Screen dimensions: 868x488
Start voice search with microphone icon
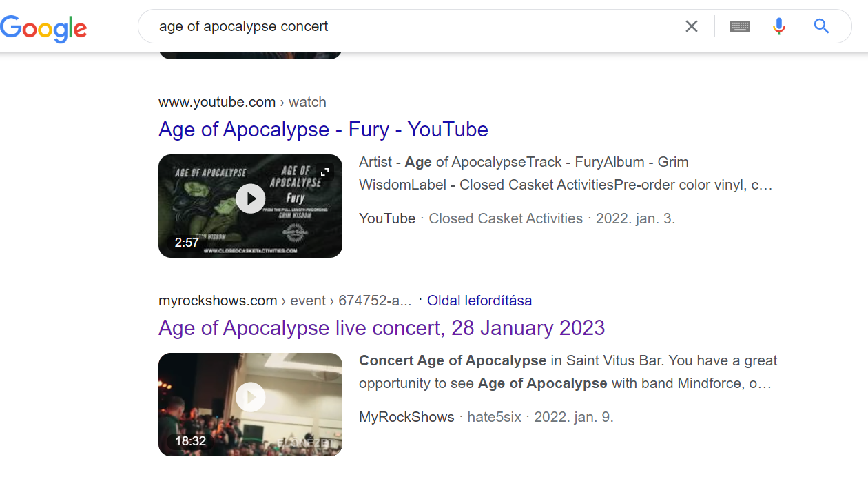(779, 26)
